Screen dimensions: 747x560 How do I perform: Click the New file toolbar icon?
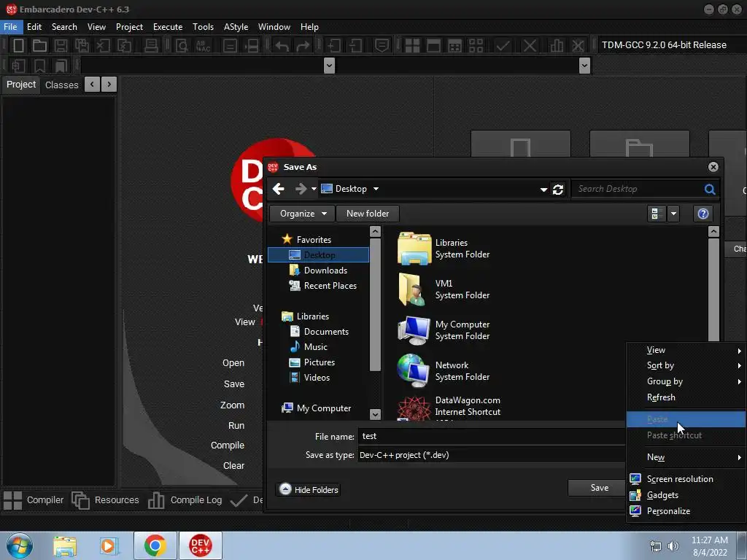tap(18, 46)
